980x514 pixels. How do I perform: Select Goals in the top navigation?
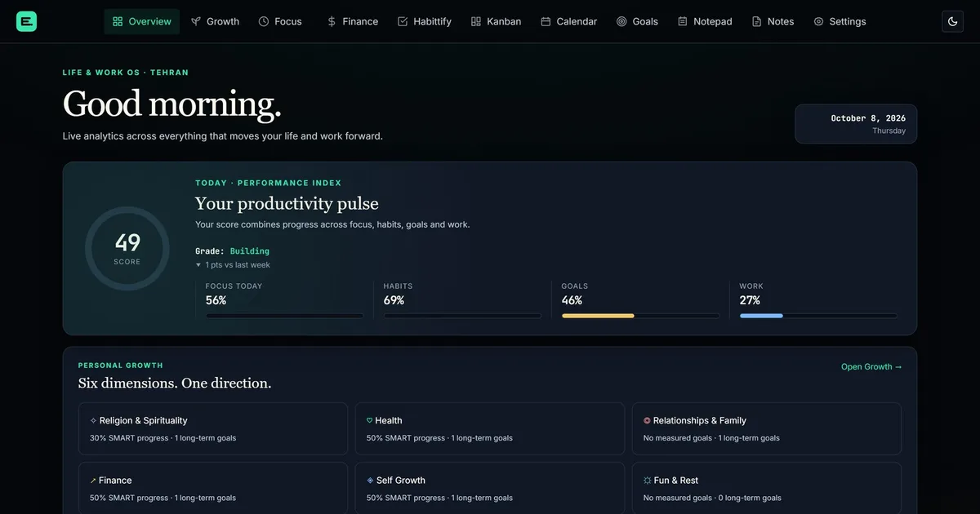[637, 21]
